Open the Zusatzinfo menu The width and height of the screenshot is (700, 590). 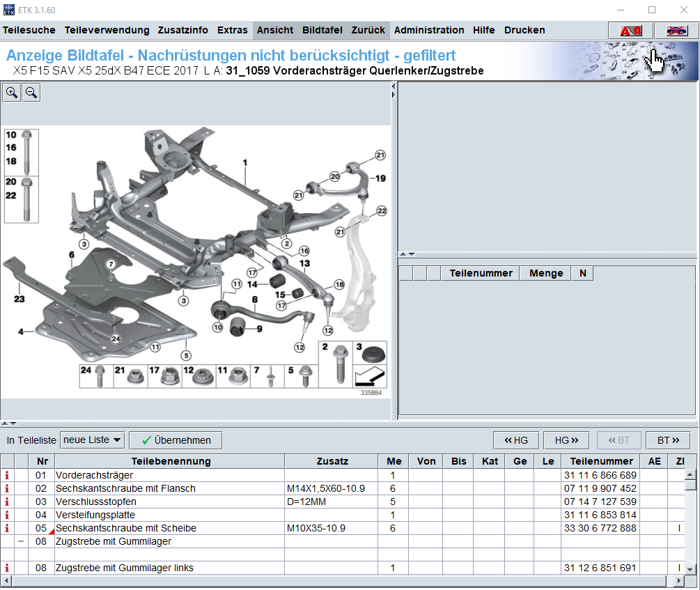[183, 31]
